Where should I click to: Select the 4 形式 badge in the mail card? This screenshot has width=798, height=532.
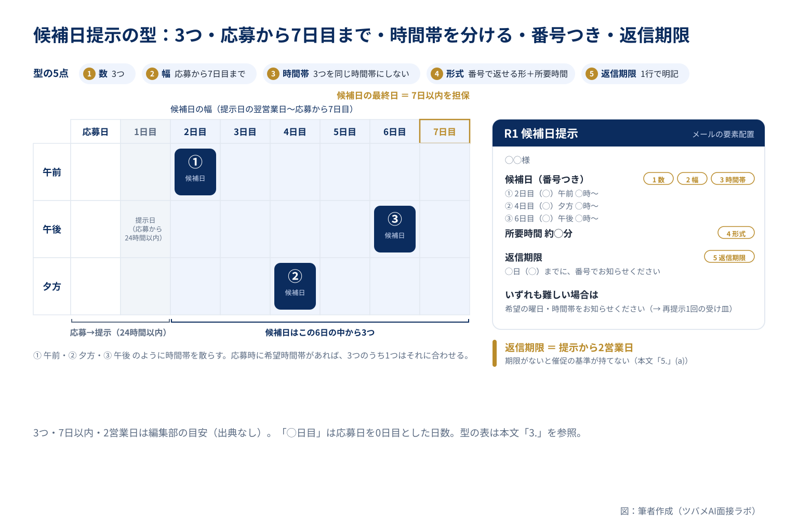pyautogui.click(x=736, y=233)
